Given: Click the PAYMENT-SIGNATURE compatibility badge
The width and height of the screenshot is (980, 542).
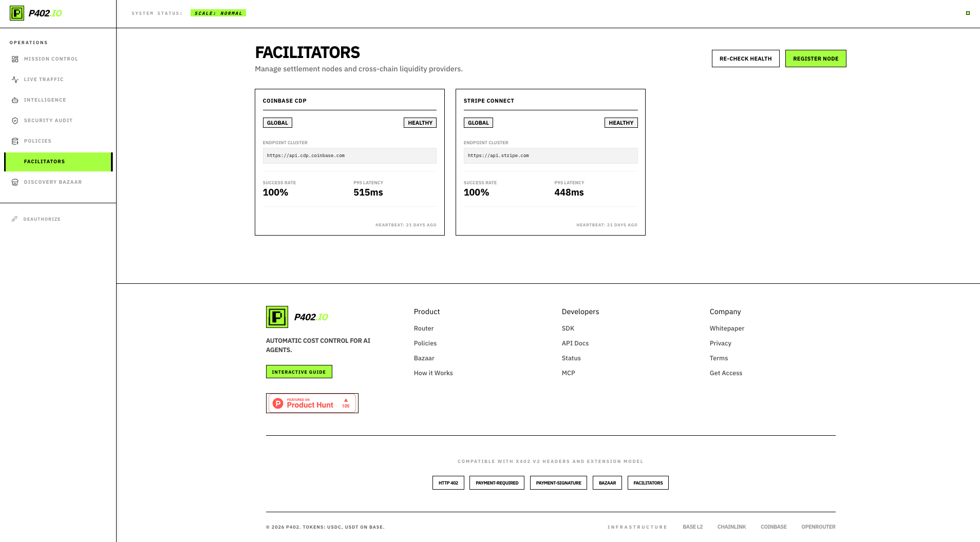Looking at the screenshot, I should [558, 482].
